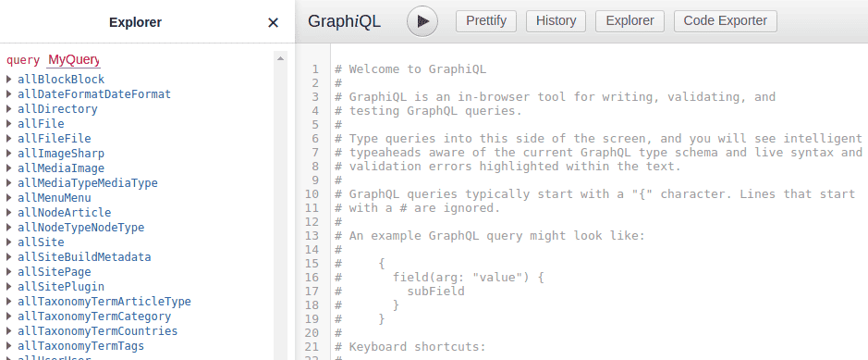Screen dimensions: 868x360
Task: Place cursor on 'Keyboard shortcuts:' line
Action: pos(410,347)
